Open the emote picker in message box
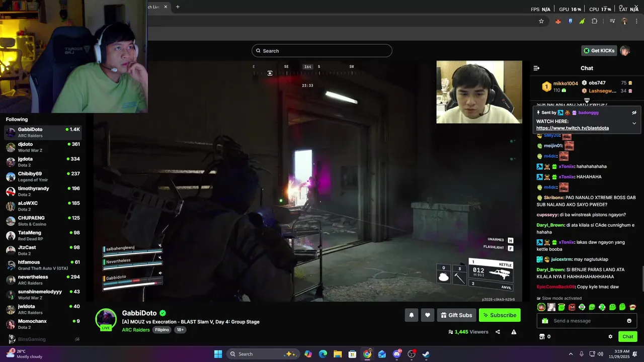The width and height of the screenshot is (644, 362). tap(629, 321)
